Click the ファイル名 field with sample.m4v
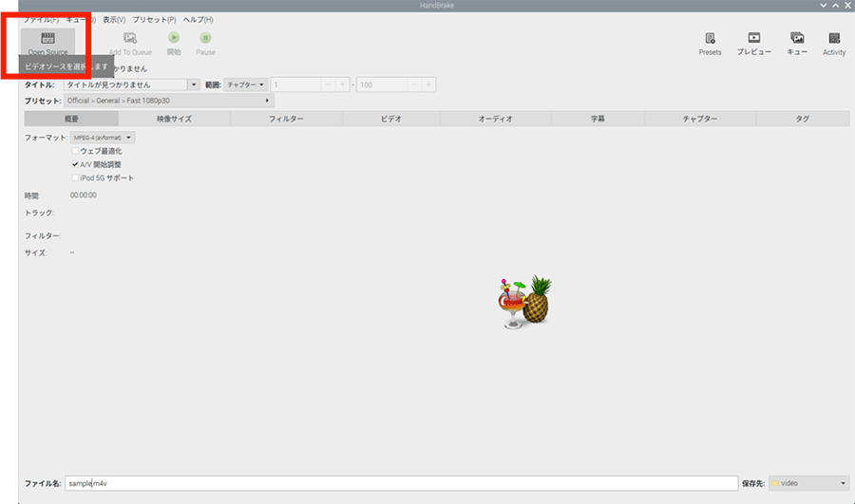 [401, 483]
